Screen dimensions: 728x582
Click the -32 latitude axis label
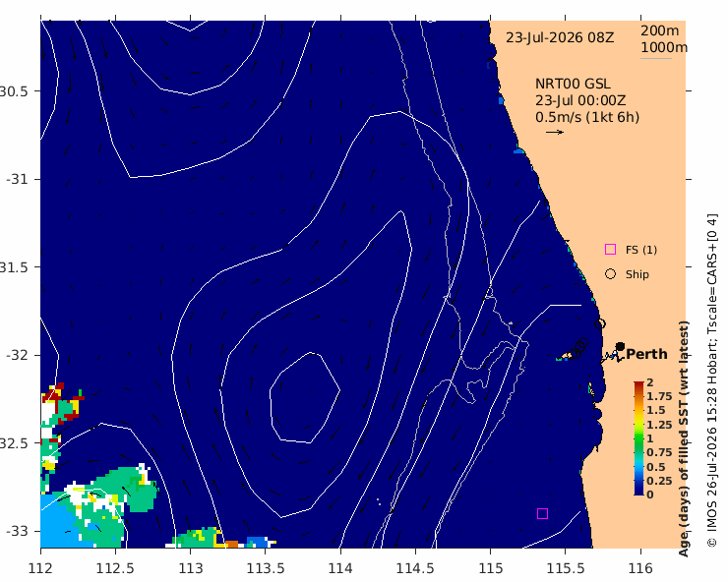[17, 355]
